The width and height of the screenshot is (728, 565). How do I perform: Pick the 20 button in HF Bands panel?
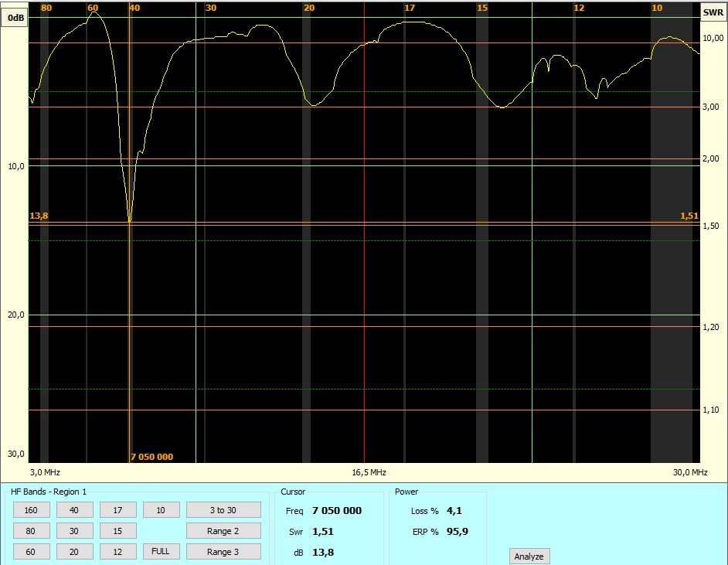[74, 552]
